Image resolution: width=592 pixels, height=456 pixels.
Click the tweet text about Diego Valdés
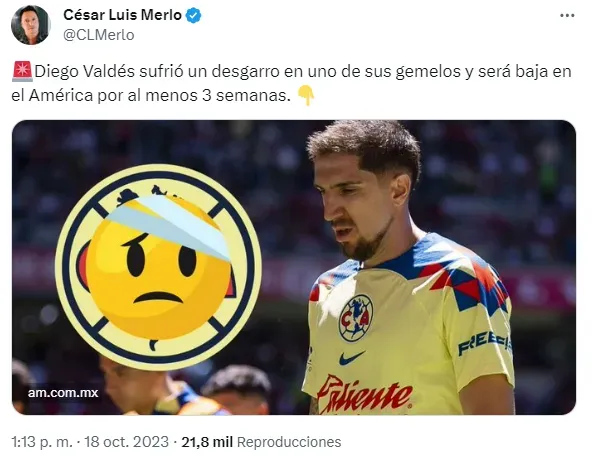point(291,83)
